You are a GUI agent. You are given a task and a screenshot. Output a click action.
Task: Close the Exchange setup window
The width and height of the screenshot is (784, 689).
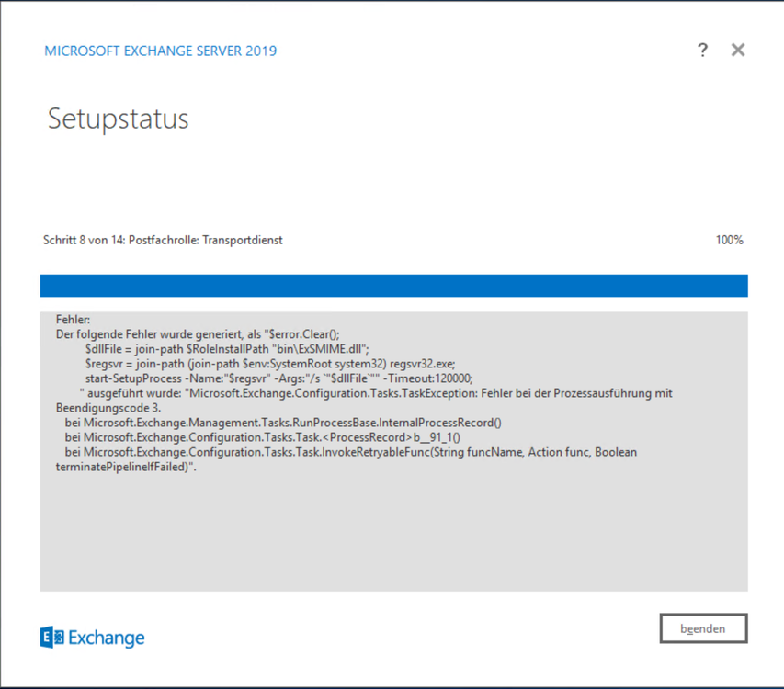pyautogui.click(x=737, y=51)
